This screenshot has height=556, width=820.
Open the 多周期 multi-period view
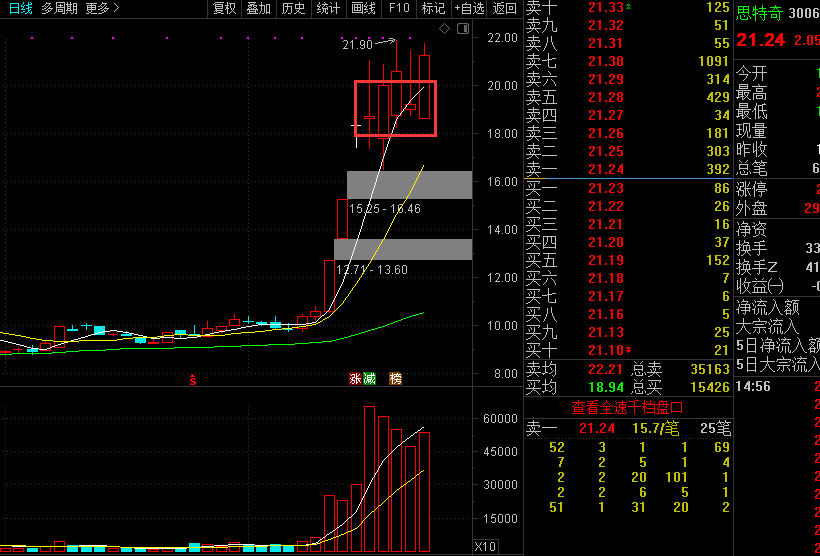[x=59, y=8]
